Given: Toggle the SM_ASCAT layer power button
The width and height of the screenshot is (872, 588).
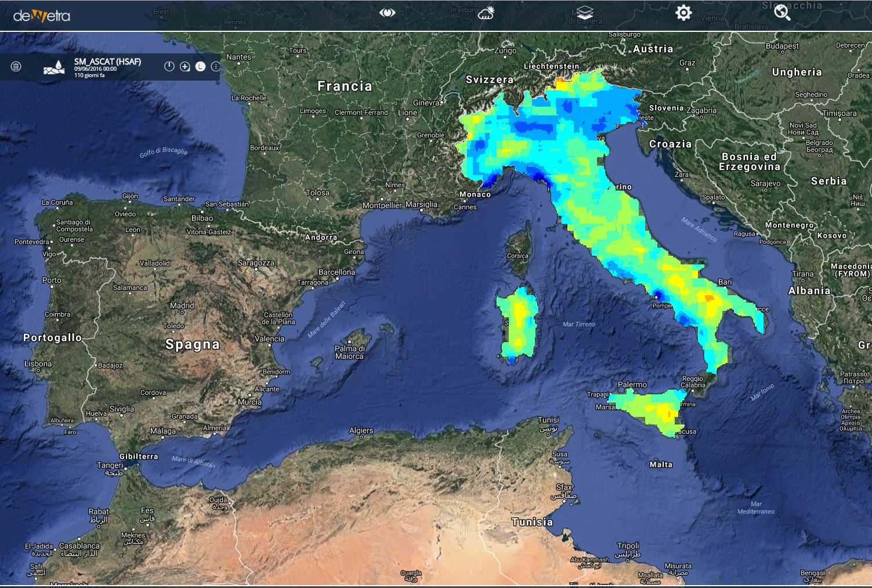Looking at the screenshot, I should tap(169, 67).
